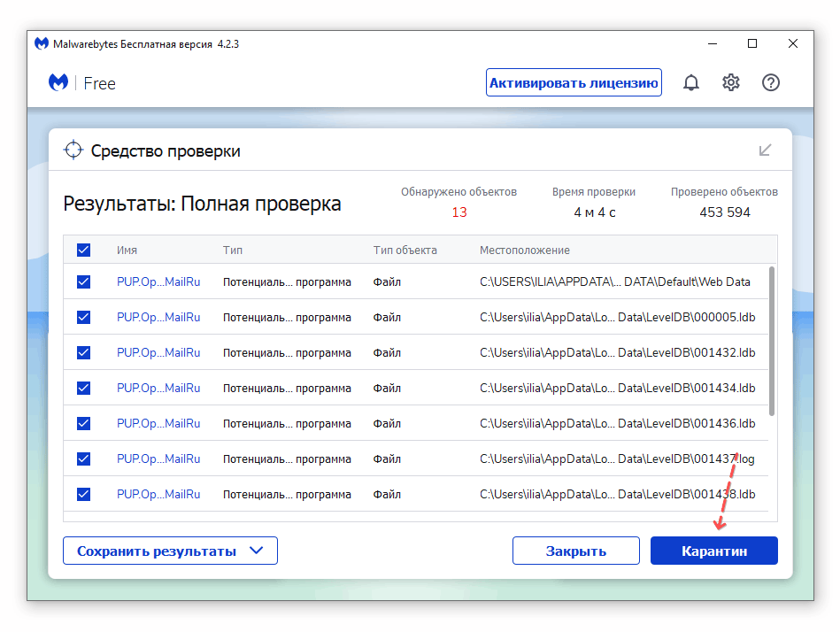The width and height of the screenshot is (840, 632).
Task: Click the Malwarebytes title bar app icon
Action: 41,43
